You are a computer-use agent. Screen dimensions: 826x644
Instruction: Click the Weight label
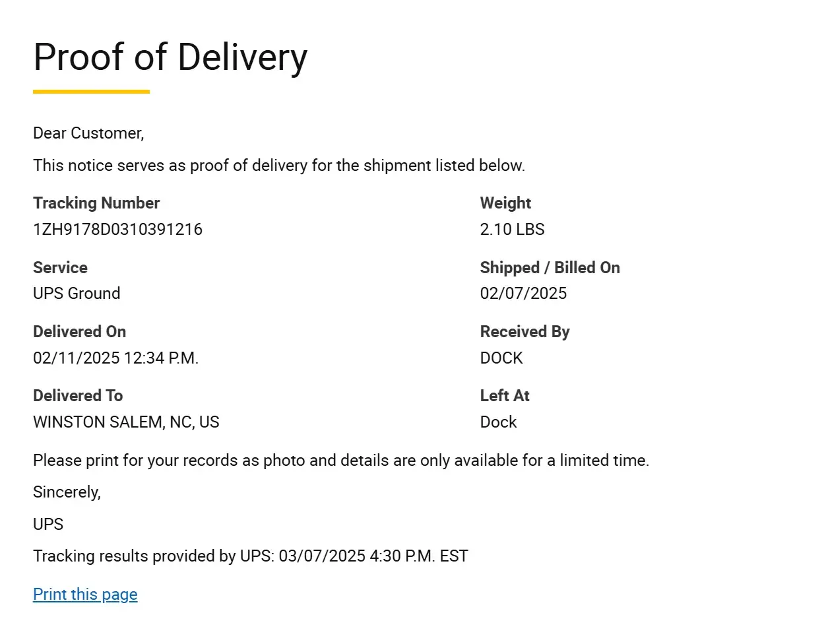click(505, 203)
